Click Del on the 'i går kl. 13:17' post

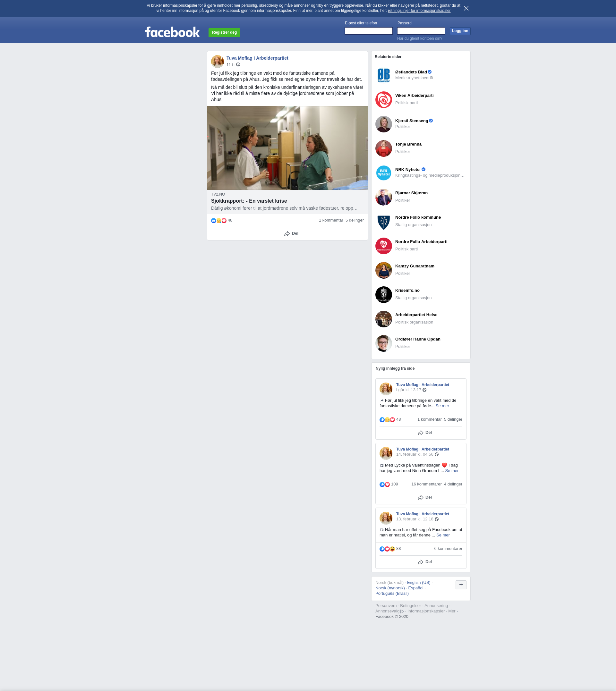coord(424,433)
